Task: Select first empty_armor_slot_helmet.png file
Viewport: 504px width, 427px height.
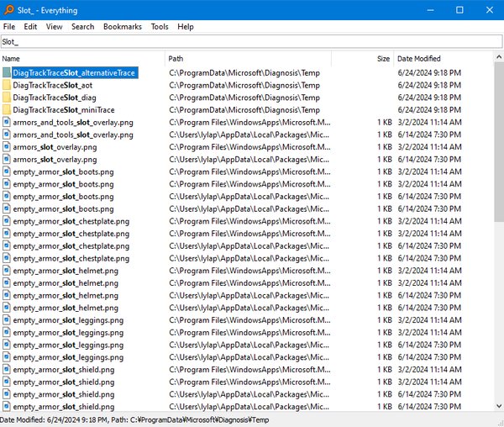Action: click(x=66, y=271)
